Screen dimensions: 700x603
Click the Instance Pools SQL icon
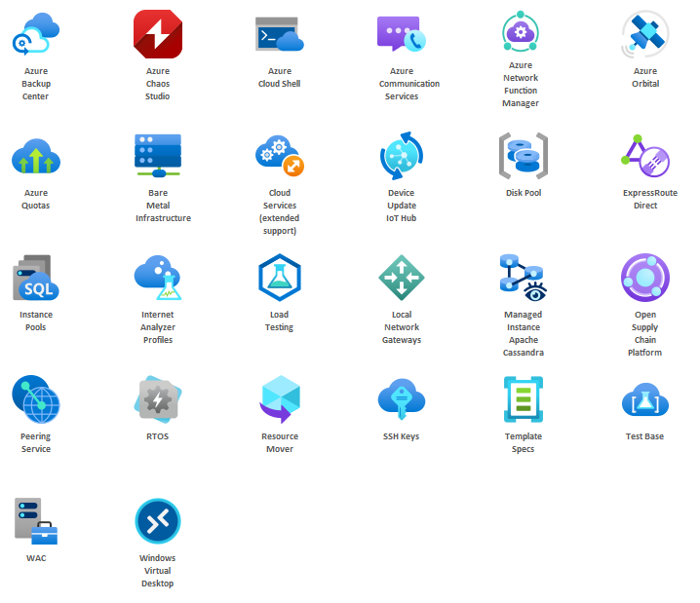[35, 278]
